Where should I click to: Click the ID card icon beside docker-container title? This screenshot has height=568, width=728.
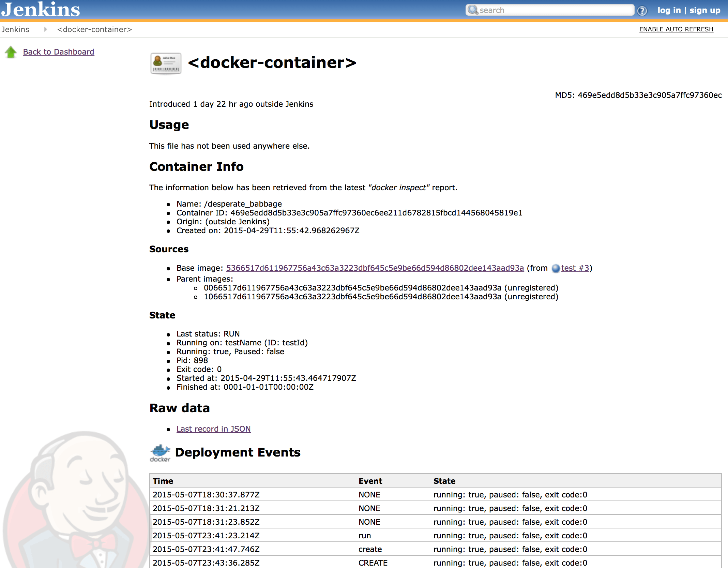[166, 63]
